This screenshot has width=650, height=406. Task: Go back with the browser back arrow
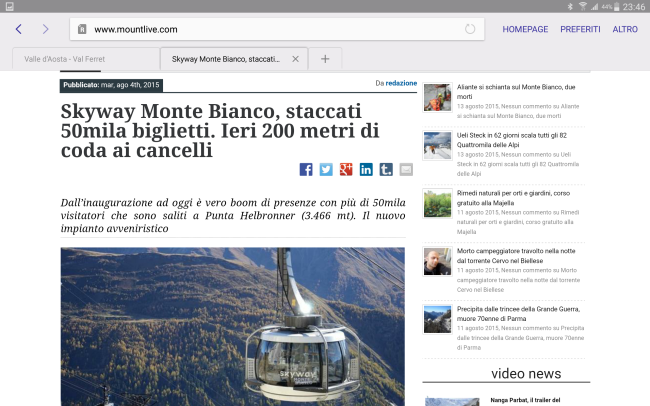click(x=19, y=29)
